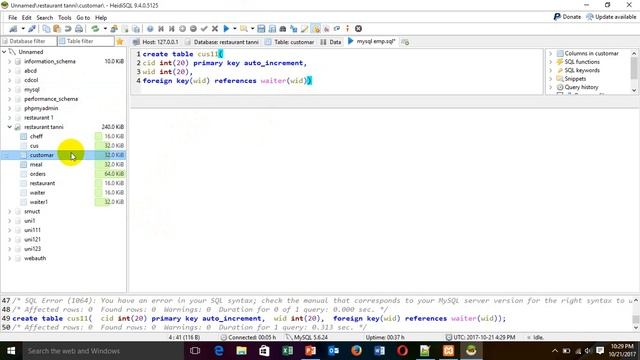Open the Help menu
This screenshot has width=640, height=360.
tap(101, 18)
